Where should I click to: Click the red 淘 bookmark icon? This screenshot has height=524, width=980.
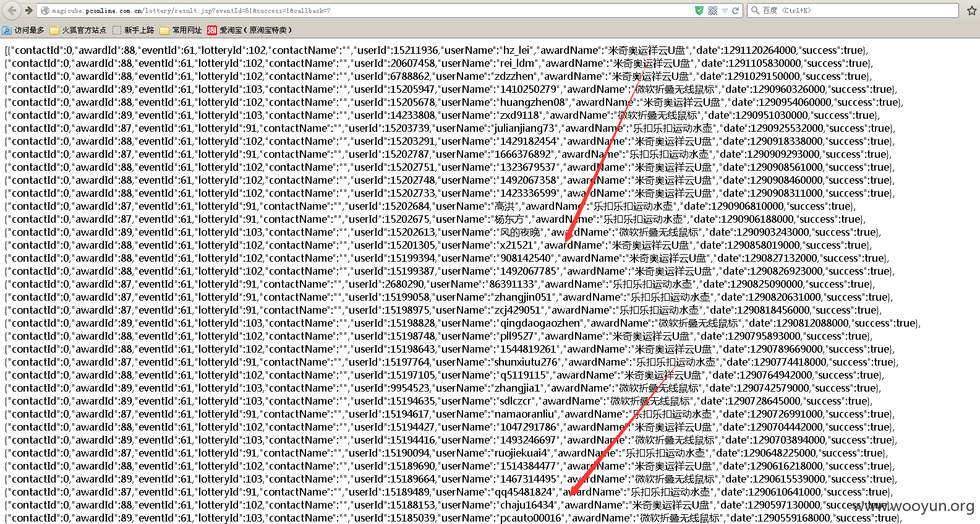(212, 30)
